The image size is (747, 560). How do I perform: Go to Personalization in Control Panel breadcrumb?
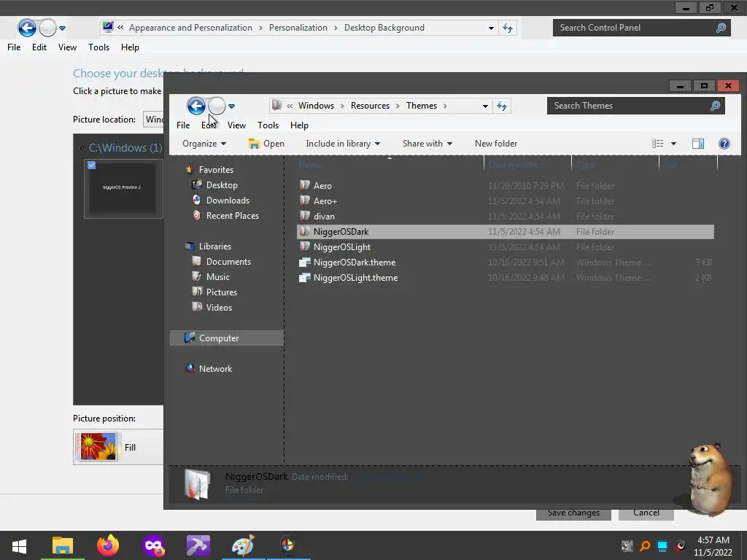[x=298, y=28]
